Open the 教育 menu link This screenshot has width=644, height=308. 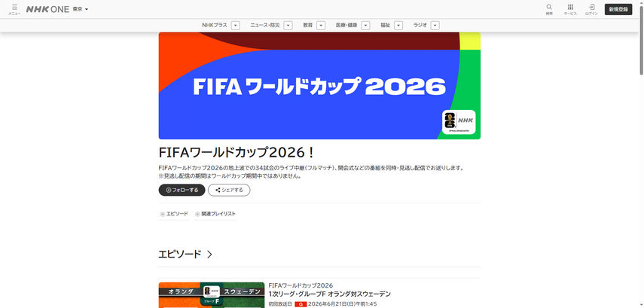[308, 26]
